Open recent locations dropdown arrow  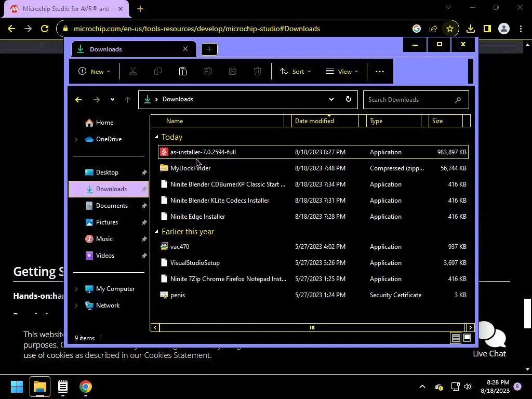112,99
